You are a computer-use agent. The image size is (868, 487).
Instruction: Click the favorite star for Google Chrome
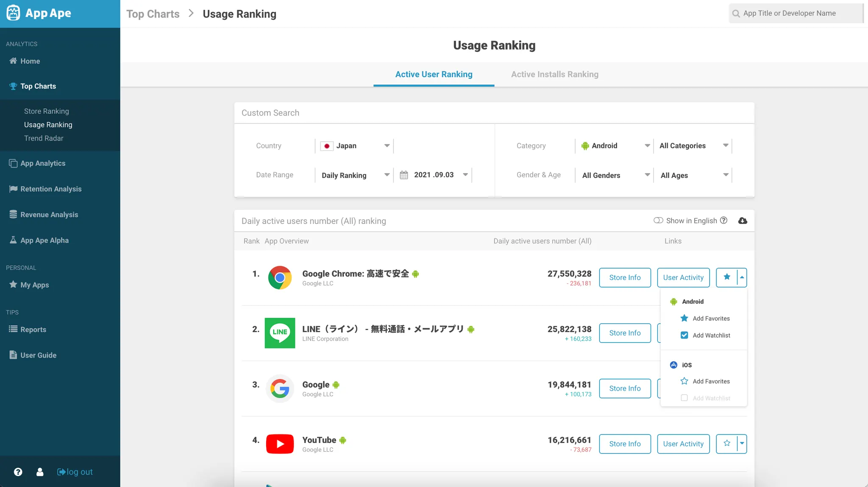(x=727, y=277)
